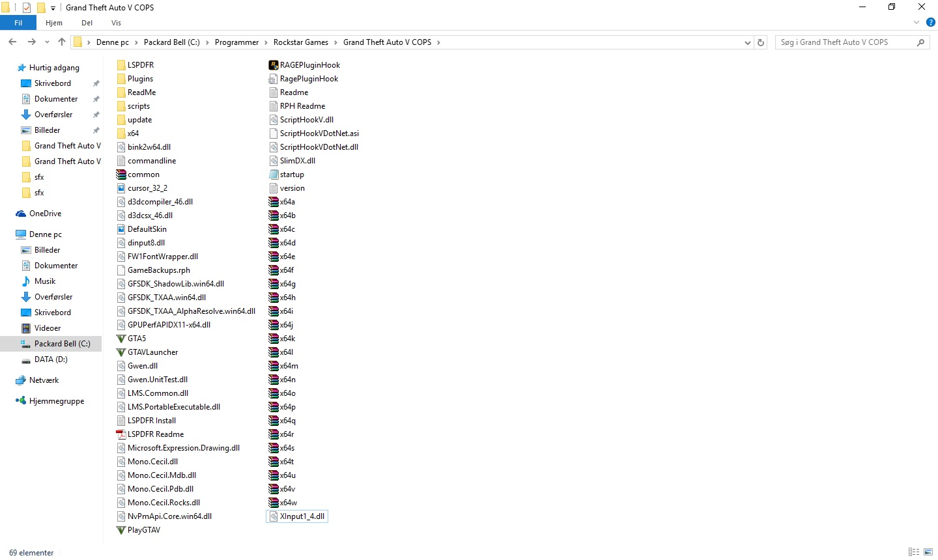Select the SlimDX.dll file name

coord(298,161)
